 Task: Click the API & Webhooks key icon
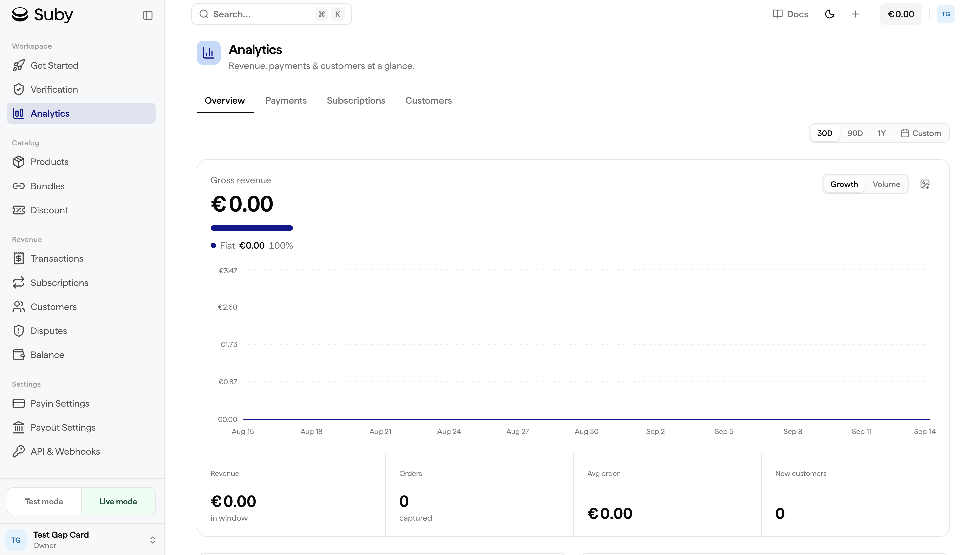click(x=19, y=451)
